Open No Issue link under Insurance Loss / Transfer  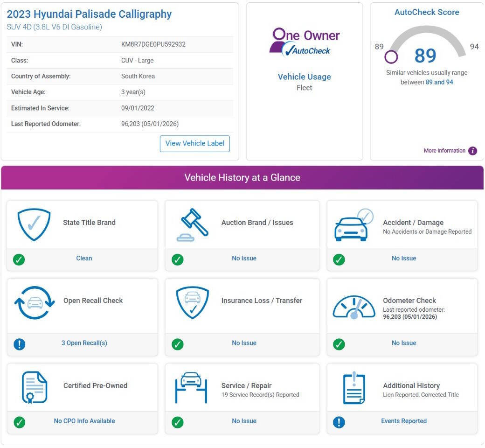[244, 343]
